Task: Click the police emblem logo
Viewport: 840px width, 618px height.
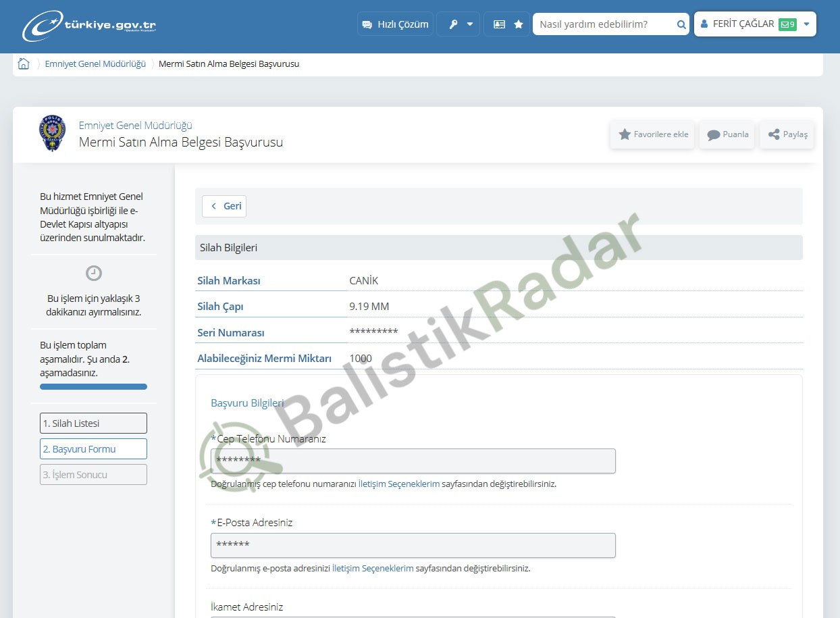Action: click(x=52, y=133)
